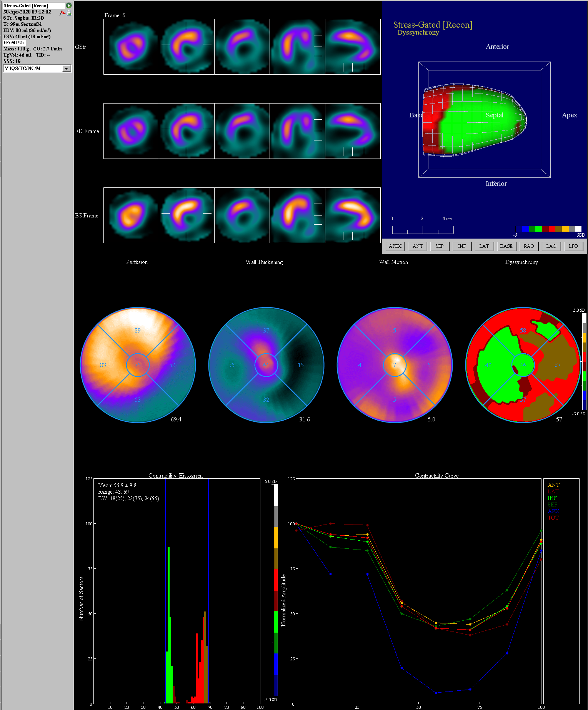Click the 3D dyssynchrony ventricle surface

point(474,120)
